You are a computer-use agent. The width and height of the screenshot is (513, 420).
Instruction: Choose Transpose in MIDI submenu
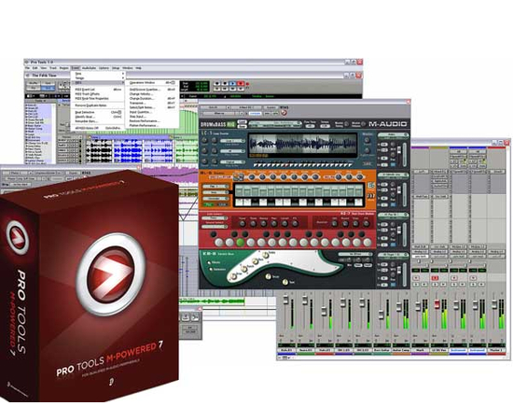click(152, 103)
